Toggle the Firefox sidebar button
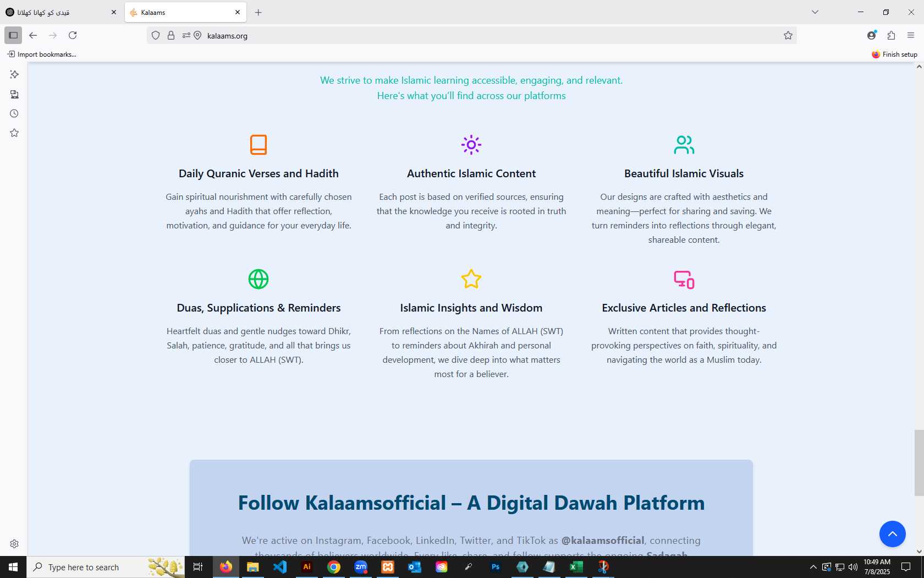This screenshot has height=578, width=924. click(13, 35)
